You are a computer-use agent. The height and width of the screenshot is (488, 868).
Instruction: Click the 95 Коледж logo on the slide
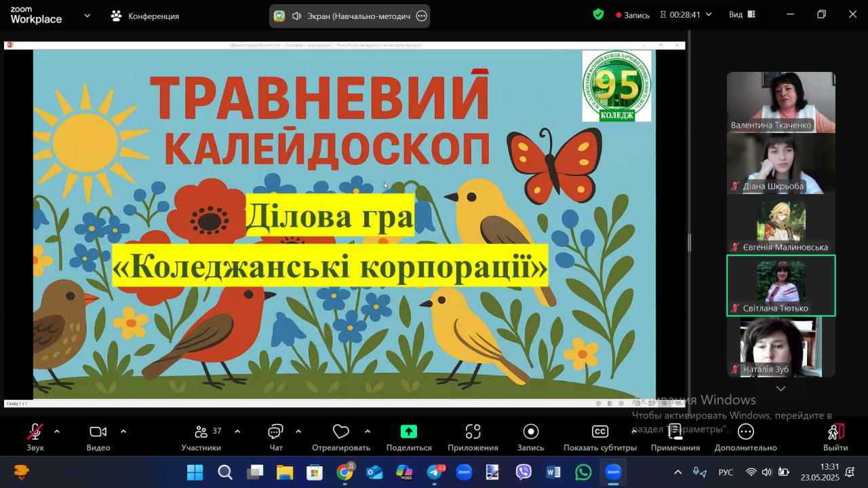[616, 86]
